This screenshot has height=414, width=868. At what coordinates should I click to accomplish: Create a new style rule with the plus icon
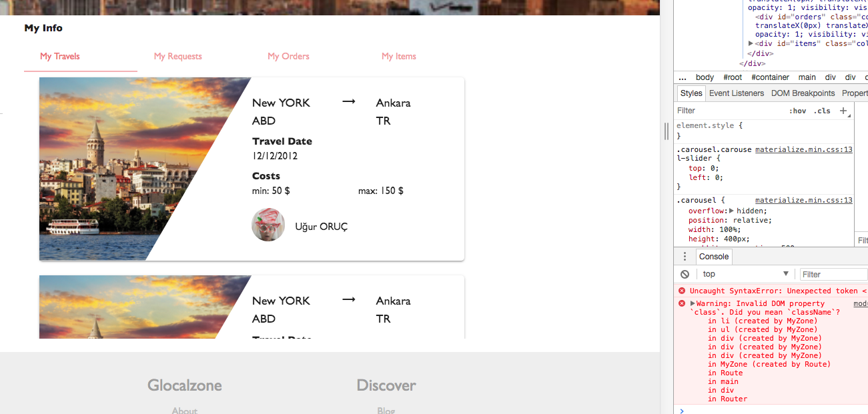[x=842, y=110]
